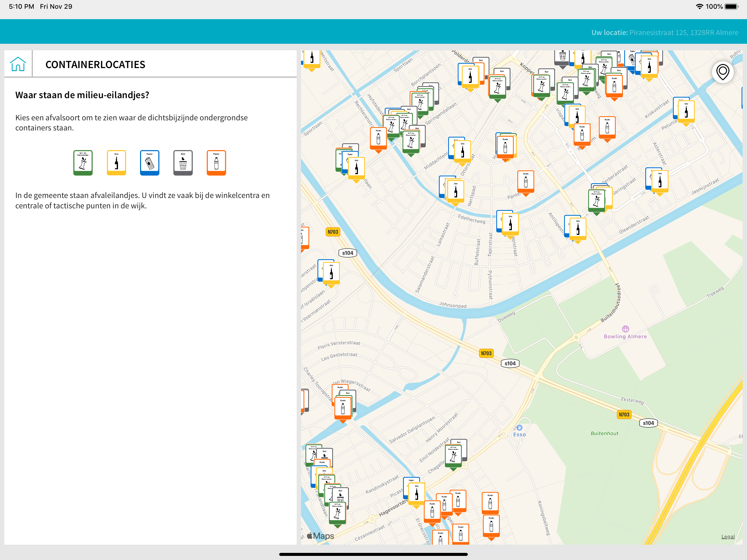Viewport: 747px width, 560px height.
Task: Tap the current-location pin button on map
Action: tap(722, 72)
